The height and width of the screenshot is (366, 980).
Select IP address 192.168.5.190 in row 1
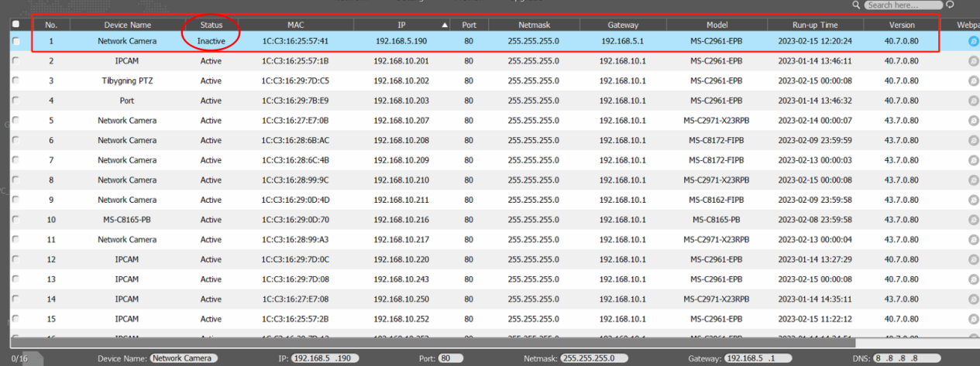[x=401, y=41]
